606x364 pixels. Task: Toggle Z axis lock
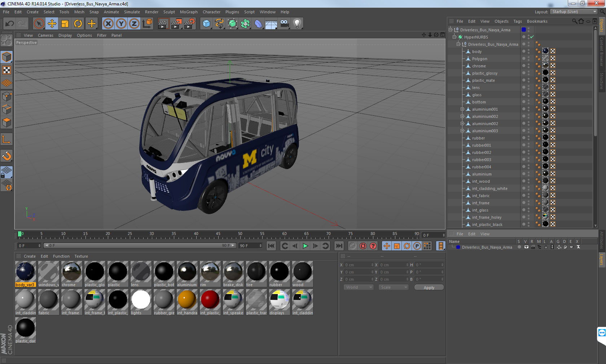(x=134, y=24)
